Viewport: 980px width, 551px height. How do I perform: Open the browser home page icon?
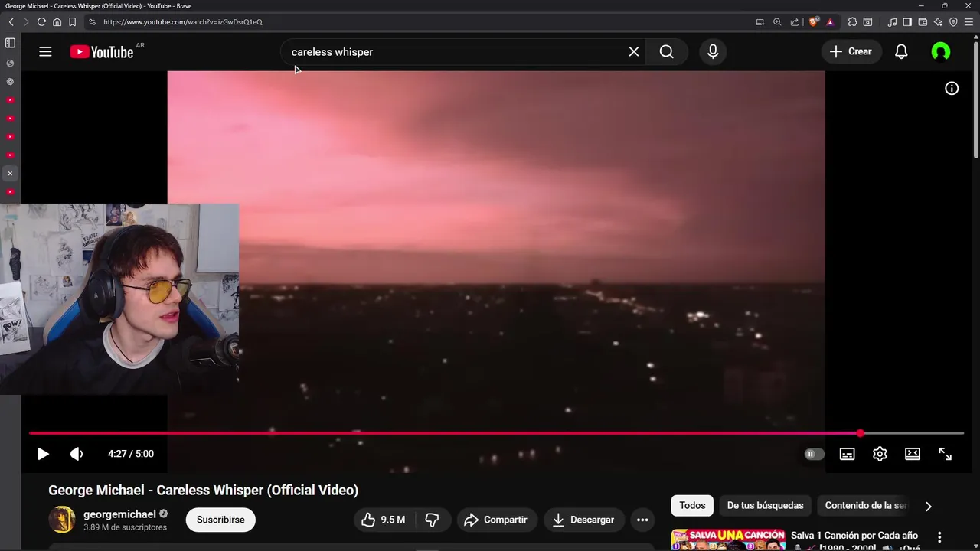57,22
